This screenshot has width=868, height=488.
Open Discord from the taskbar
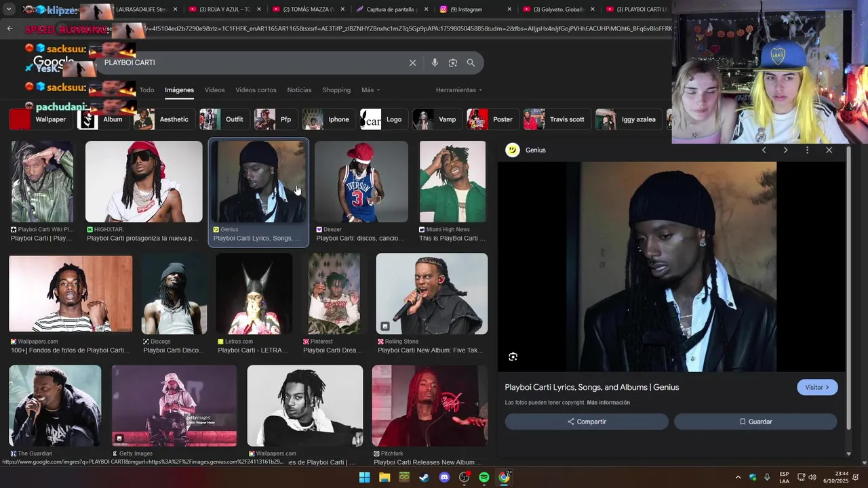pyautogui.click(x=444, y=477)
